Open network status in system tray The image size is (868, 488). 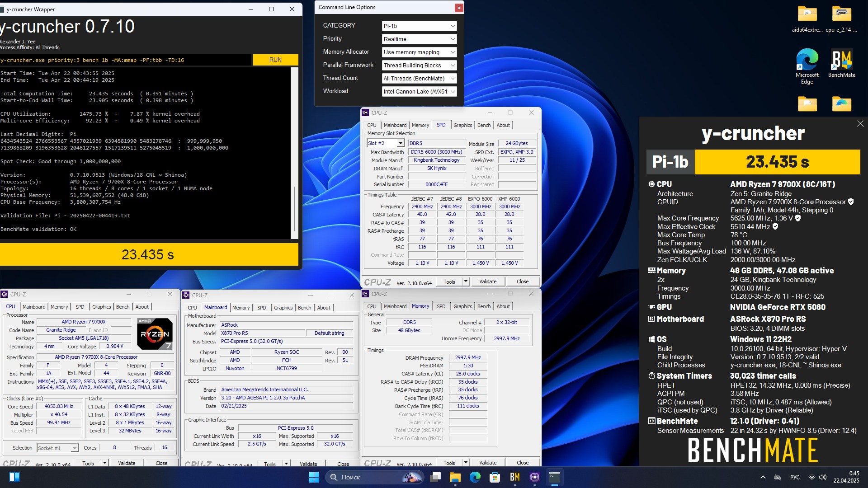(x=812, y=477)
